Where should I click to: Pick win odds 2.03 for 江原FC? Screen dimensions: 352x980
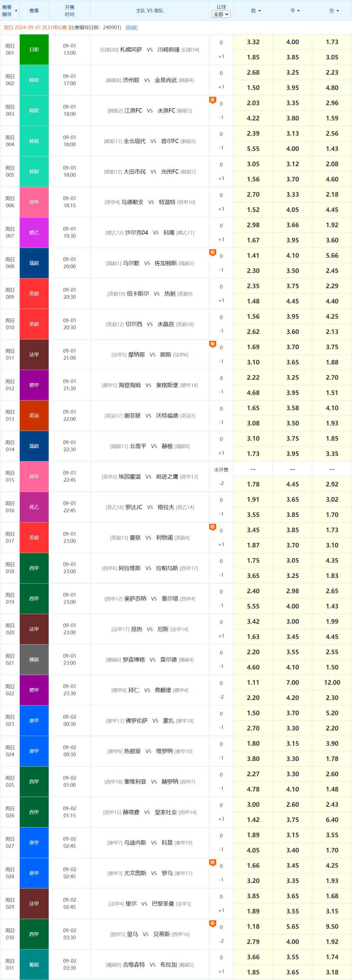tap(253, 103)
